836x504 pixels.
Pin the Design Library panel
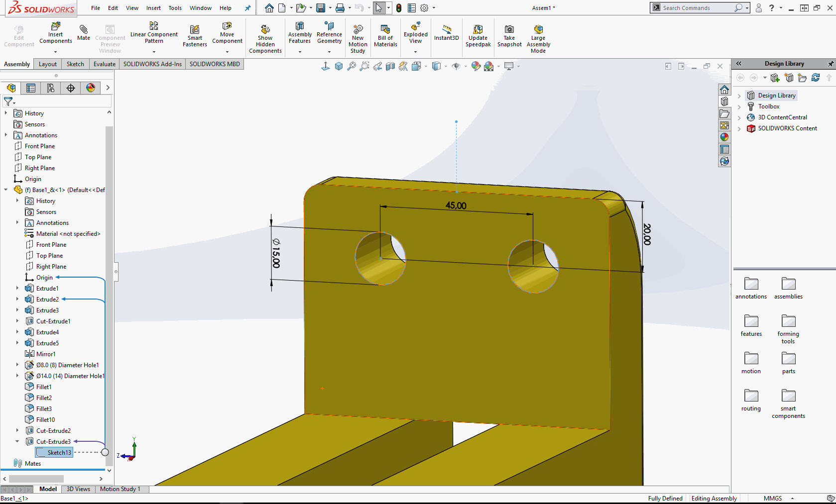pyautogui.click(x=830, y=64)
